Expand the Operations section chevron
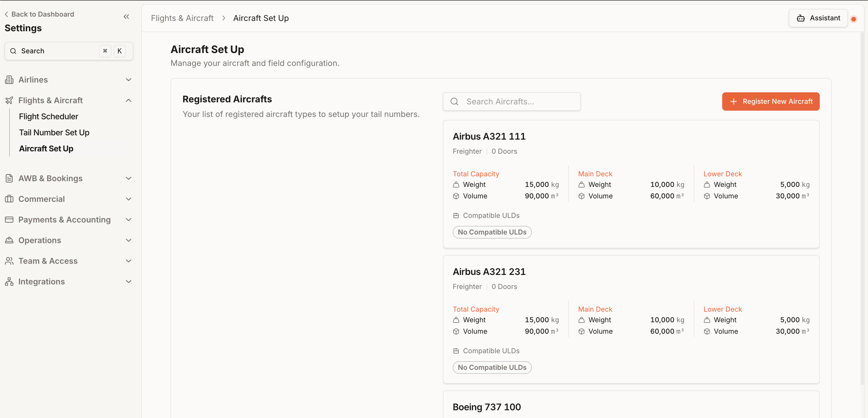Image resolution: width=868 pixels, height=418 pixels. pos(128,240)
